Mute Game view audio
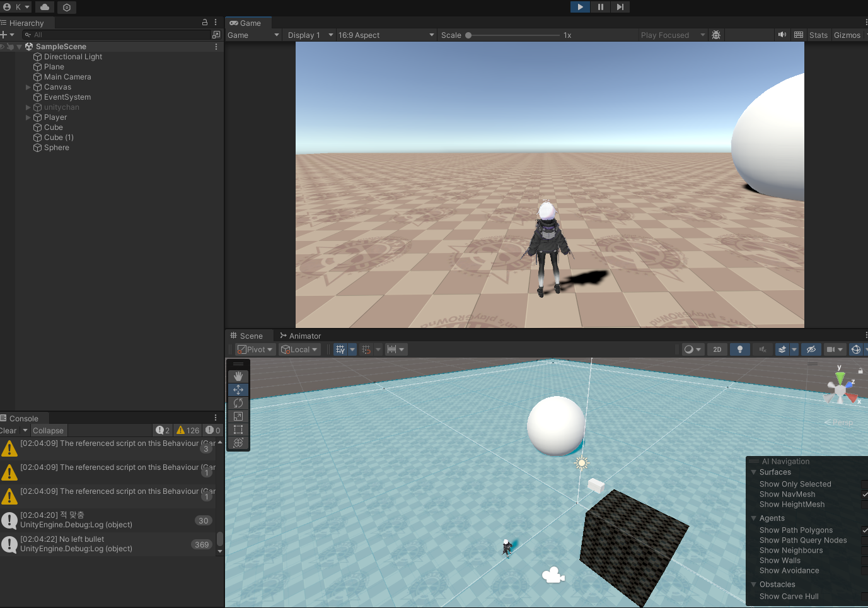The height and width of the screenshot is (608, 868). point(782,35)
